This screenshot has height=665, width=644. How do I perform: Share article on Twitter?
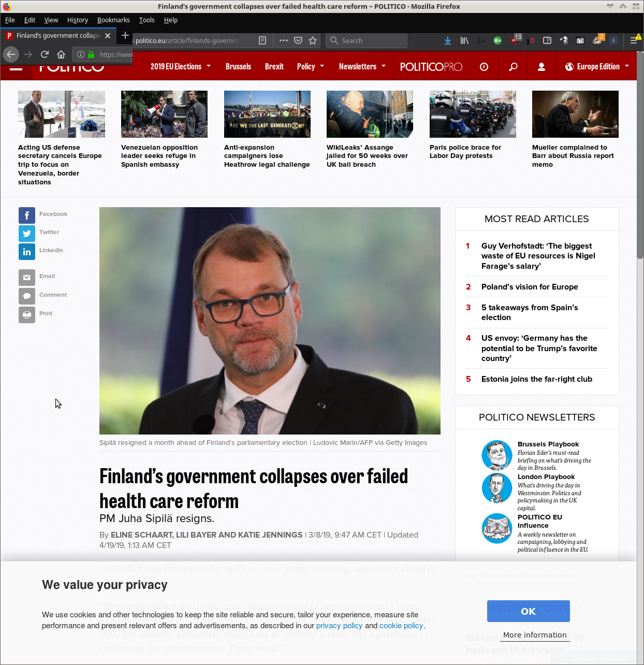point(27,233)
